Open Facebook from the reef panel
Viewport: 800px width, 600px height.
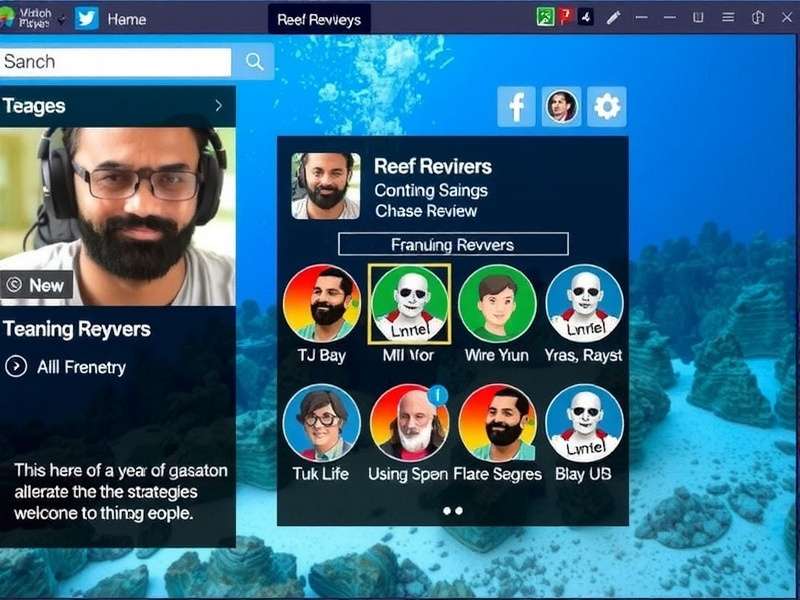[518, 104]
